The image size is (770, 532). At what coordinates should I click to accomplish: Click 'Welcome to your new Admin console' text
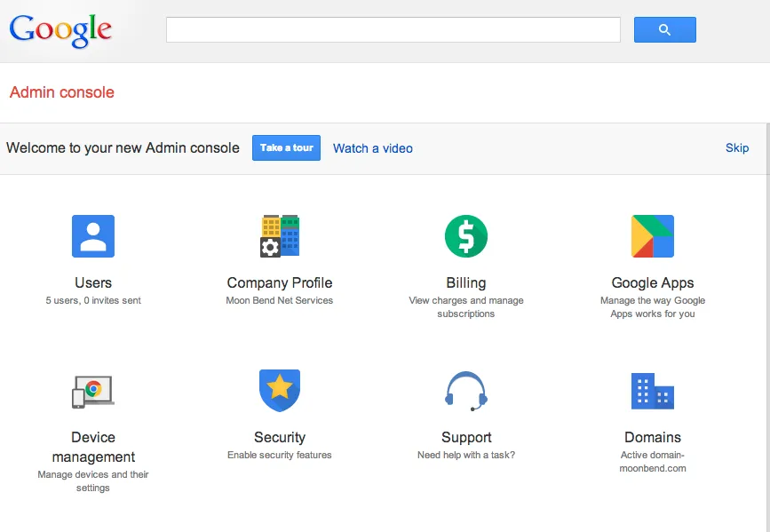pyautogui.click(x=123, y=147)
